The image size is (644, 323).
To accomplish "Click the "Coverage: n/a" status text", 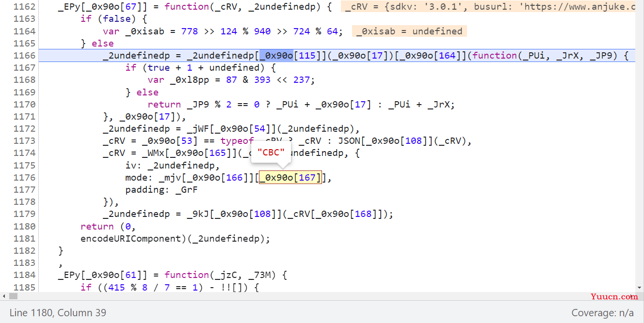I will click(603, 313).
